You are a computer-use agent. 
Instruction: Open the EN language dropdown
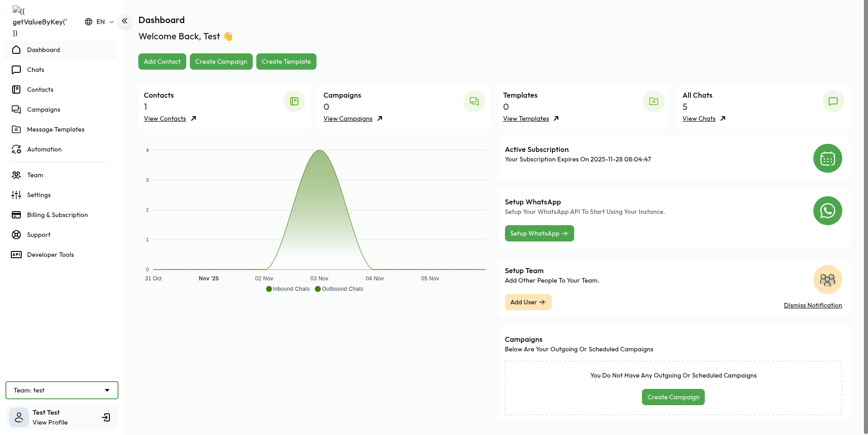pos(99,22)
